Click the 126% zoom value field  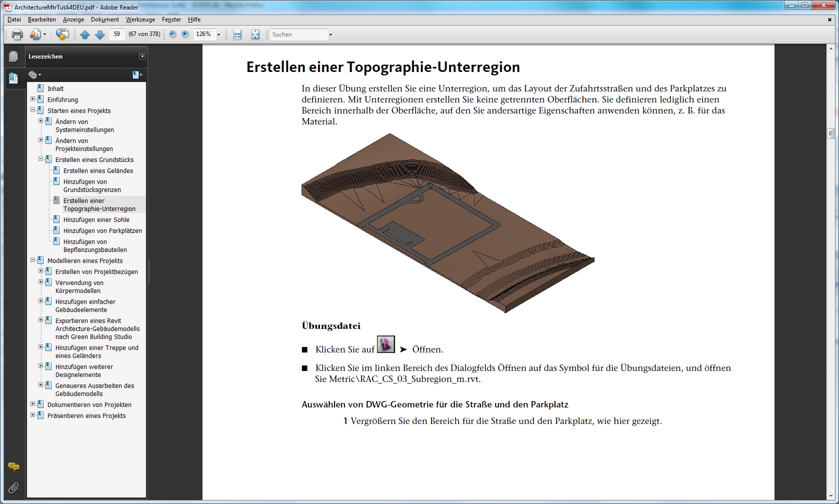pyautogui.click(x=204, y=34)
